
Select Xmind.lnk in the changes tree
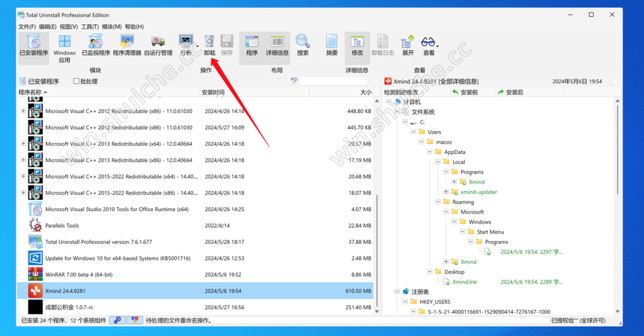pos(464,282)
